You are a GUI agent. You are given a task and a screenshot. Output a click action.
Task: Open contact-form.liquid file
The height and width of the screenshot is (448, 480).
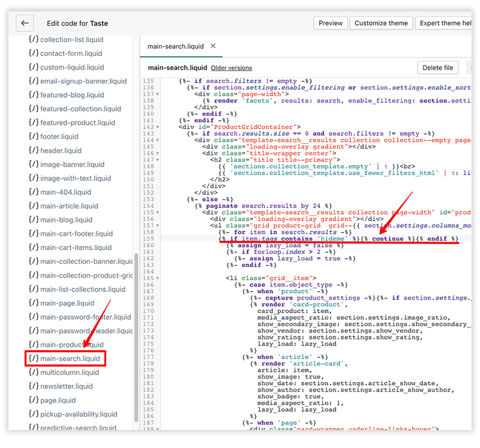65,53
